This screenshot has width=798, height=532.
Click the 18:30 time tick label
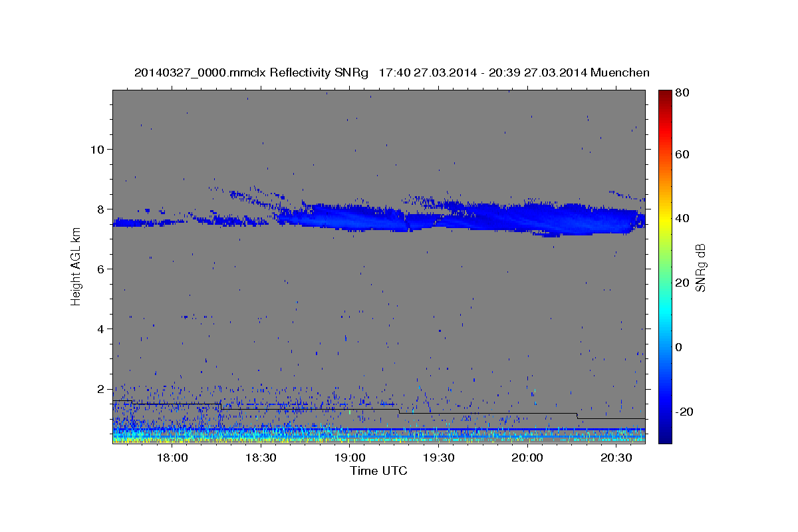click(x=261, y=458)
